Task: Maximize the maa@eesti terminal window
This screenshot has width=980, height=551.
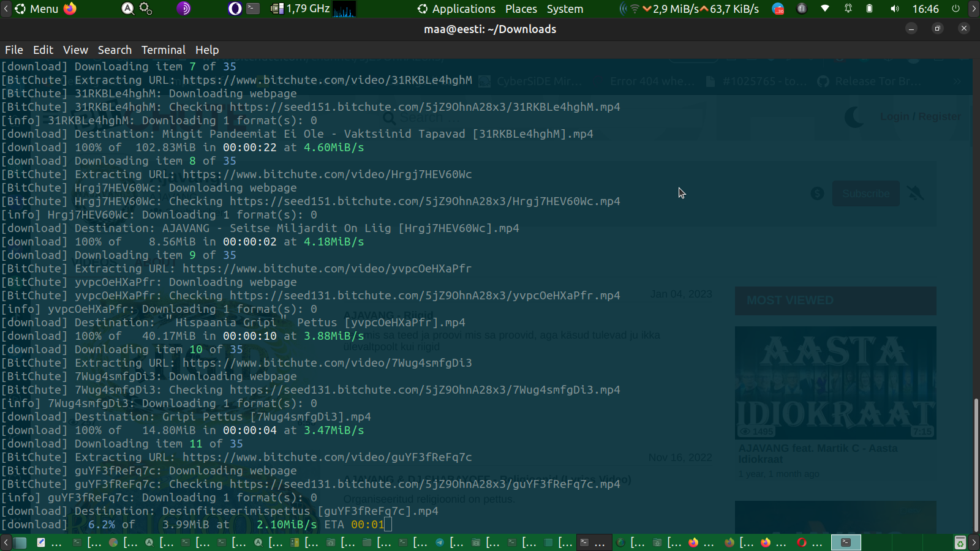Action: 937,29
